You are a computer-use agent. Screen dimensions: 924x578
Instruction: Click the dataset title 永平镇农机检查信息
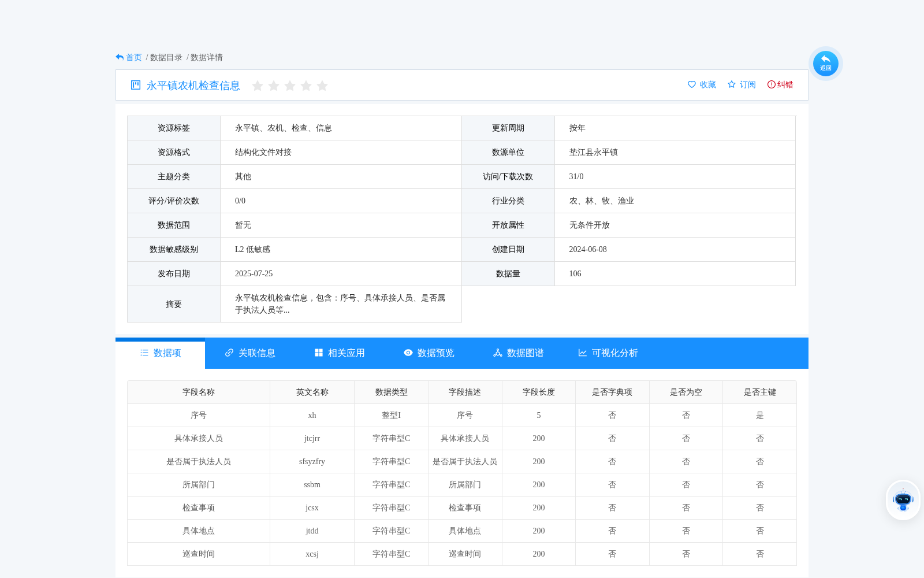tap(193, 86)
